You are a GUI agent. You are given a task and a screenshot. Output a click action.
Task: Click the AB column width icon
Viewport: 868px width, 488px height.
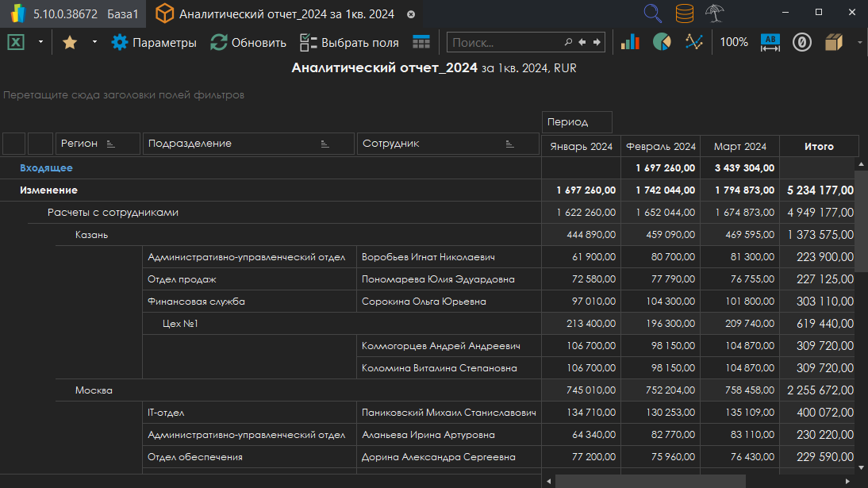(770, 42)
